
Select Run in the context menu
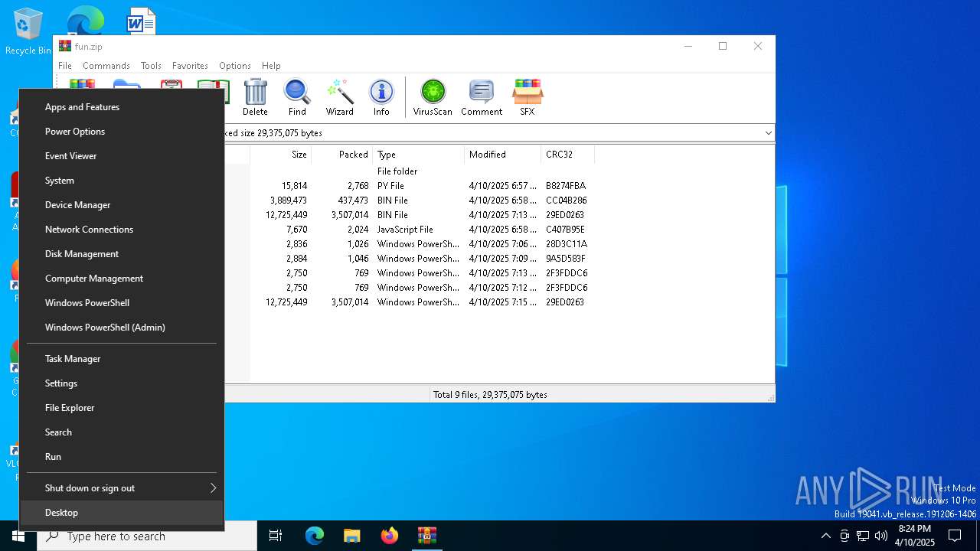pyautogui.click(x=122, y=457)
